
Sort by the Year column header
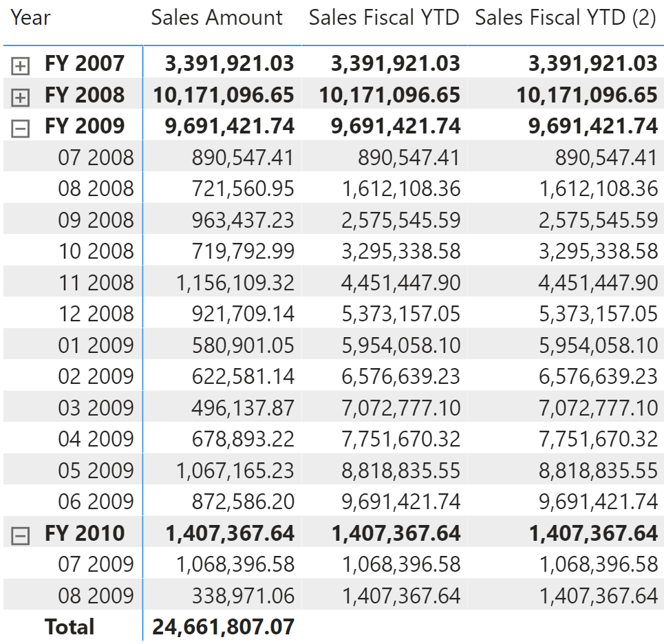click(x=31, y=18)
